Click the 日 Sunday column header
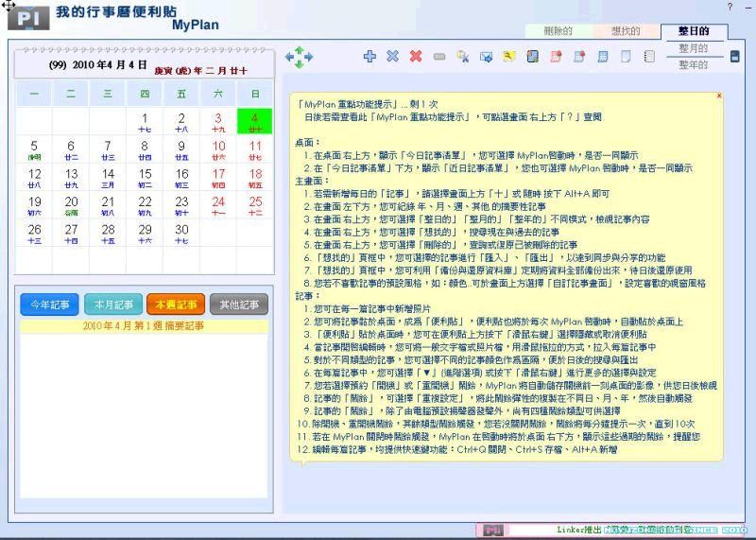756x540 pixels. pos(255,94)
